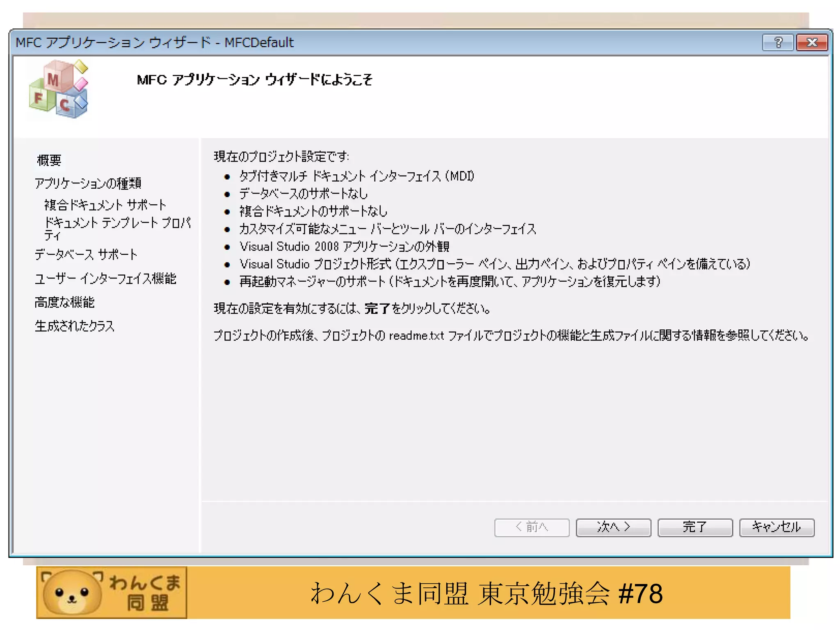
Task: Click the キャンセル button
Action: click(x=776, y=527)
